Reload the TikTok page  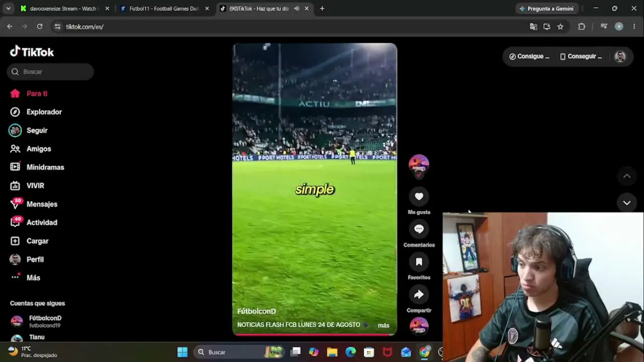[40, 27]
